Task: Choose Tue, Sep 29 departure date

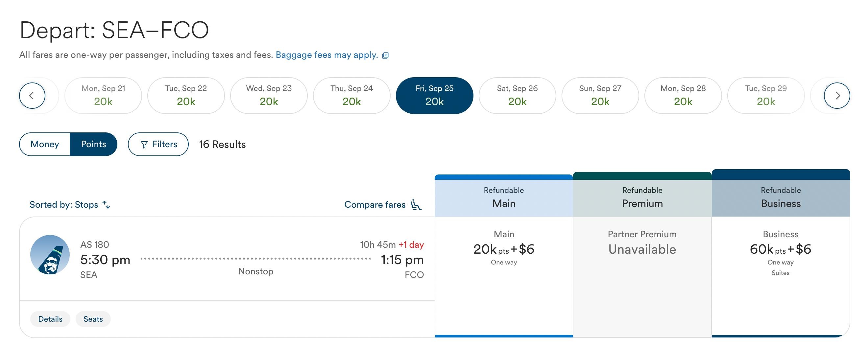Action: point(765,96)
